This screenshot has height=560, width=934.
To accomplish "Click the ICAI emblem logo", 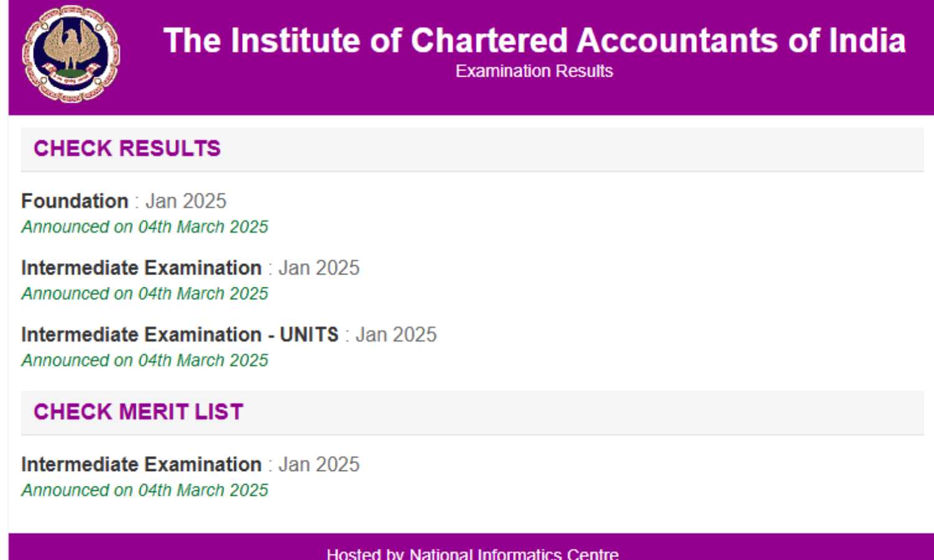I will pyautogui.click(x=71, y=54).
